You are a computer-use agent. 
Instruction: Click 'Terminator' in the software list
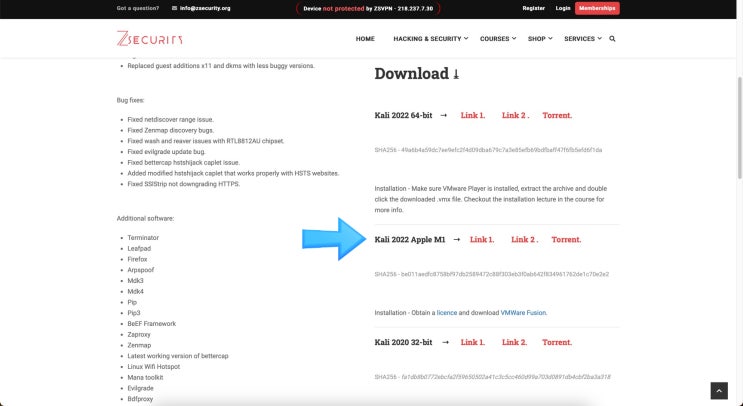[143, 238]
